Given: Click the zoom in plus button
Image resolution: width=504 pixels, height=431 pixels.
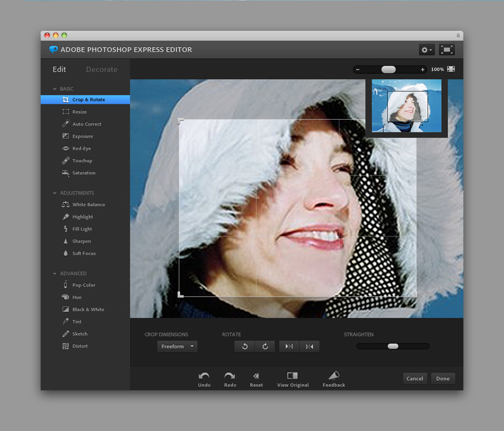Looking at the screenshot, I should tap(423, 69).
